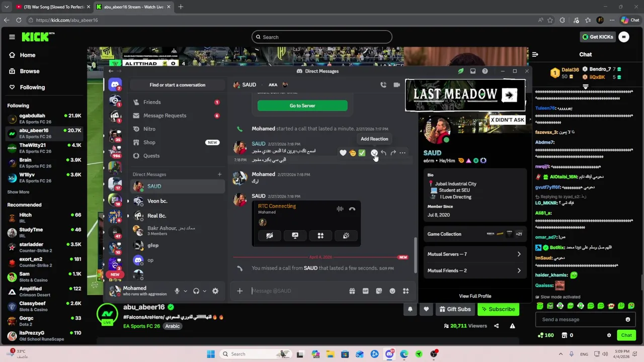
Task: Open Nitro page in Discord
Action: (177, 129)
